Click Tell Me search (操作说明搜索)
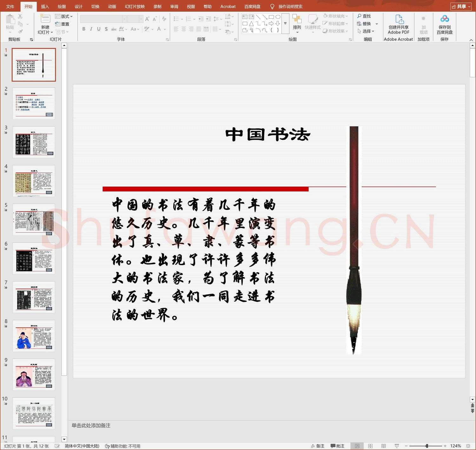Screen dimensions: 476x450 coord(286,6)
